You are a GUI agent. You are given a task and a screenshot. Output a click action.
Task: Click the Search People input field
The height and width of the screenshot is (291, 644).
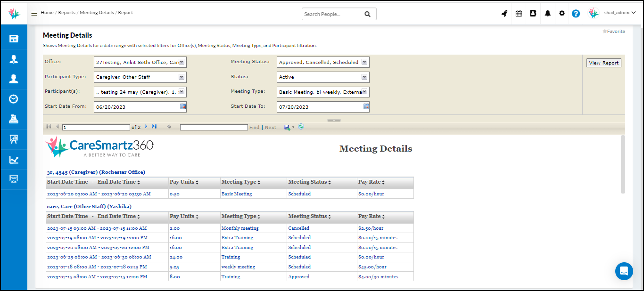point(332,14)
